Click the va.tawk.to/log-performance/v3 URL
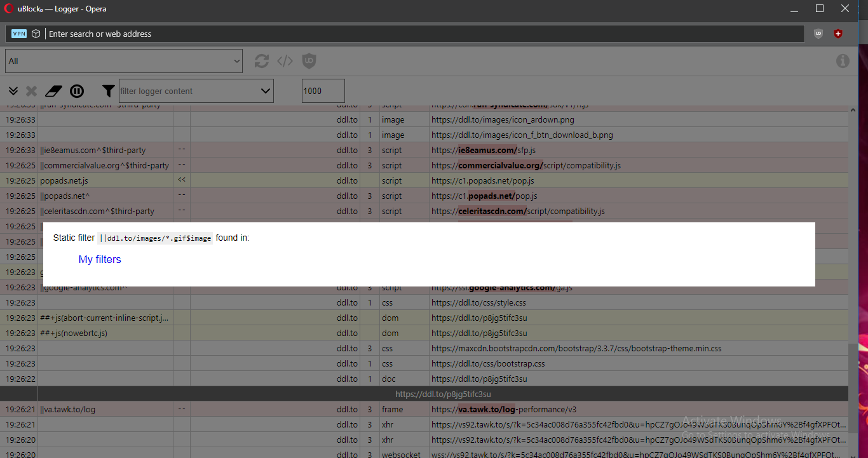 click(x=504, y=409)
